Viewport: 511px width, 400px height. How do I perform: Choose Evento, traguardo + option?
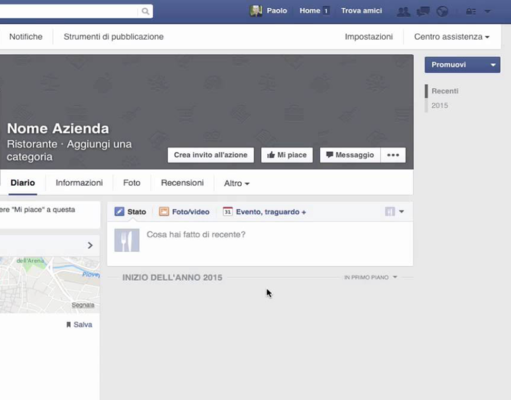click(x=264, y=212)
